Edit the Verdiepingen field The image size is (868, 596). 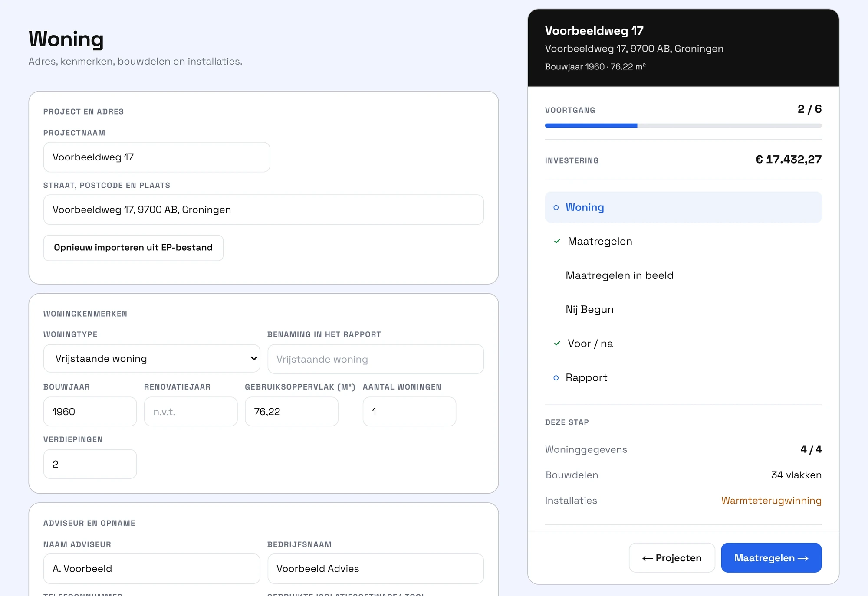(90, 464)
